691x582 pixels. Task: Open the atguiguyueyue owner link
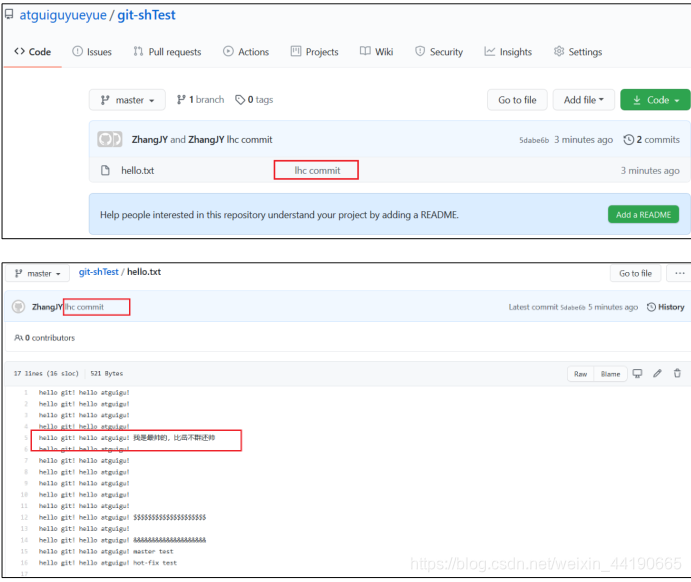[x=63, y=15]
